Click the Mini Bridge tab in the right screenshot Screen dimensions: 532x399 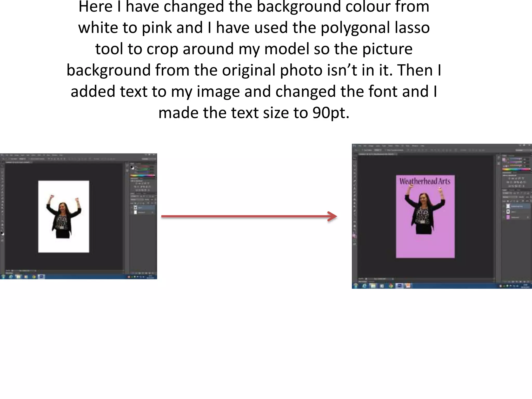coord(363,282)
